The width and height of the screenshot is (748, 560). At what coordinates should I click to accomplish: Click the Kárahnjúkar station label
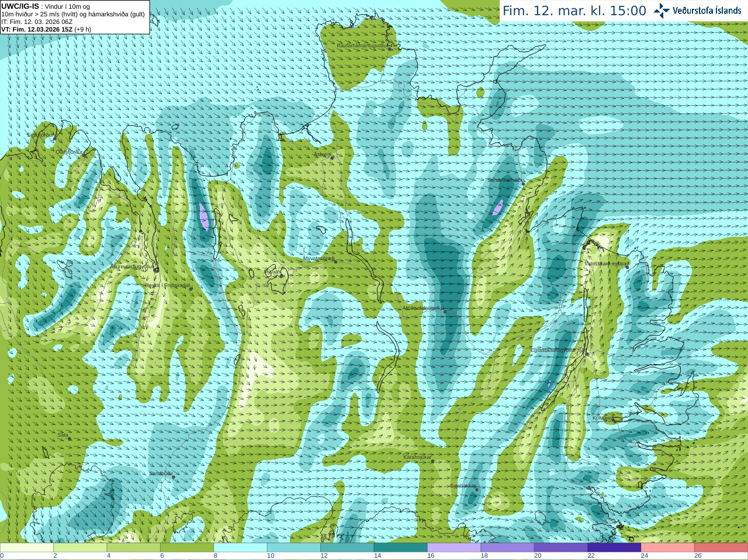tap(417, 457)
